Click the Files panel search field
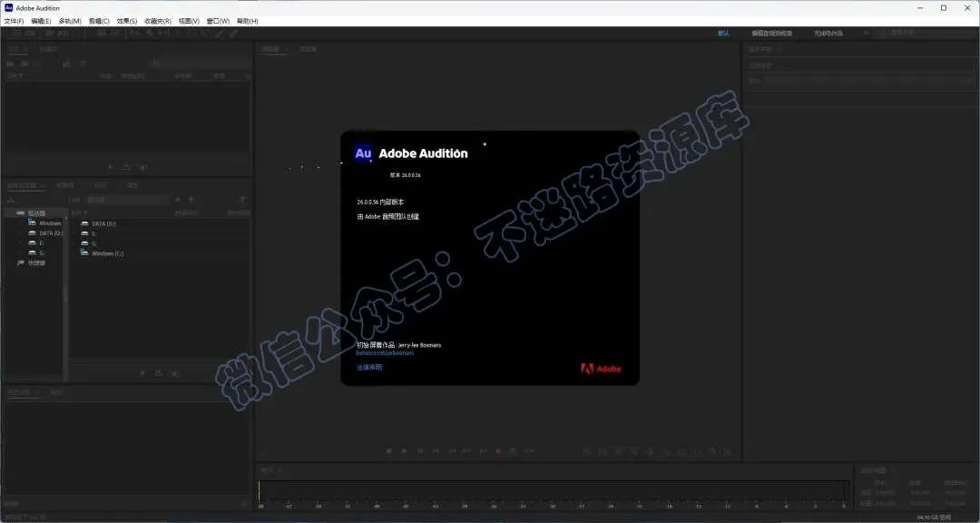This screenshot has width=980, height=523. (200, 64)
